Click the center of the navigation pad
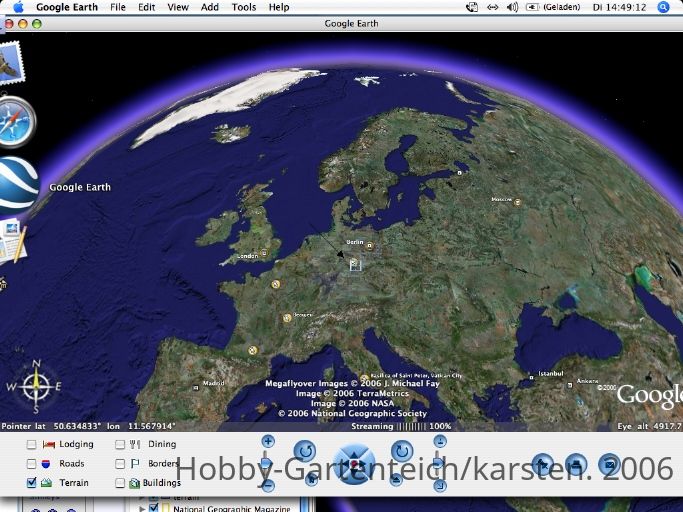683x512 pixels. click(x=354, y=464)
